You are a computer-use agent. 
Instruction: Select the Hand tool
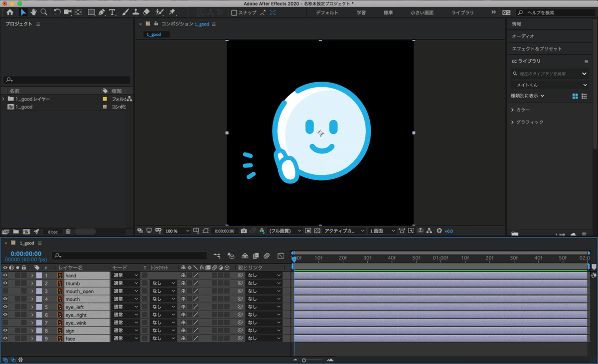point(34,12)
